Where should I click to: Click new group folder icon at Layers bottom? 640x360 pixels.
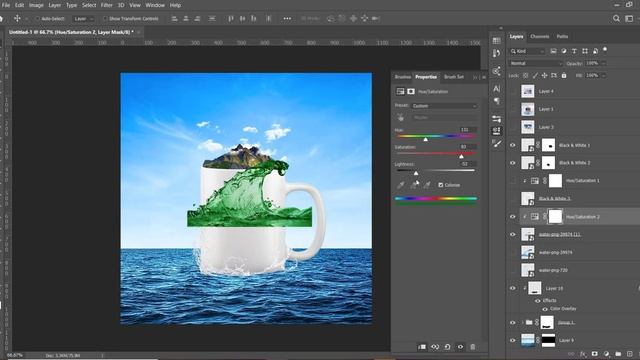[x=618, y=354]
